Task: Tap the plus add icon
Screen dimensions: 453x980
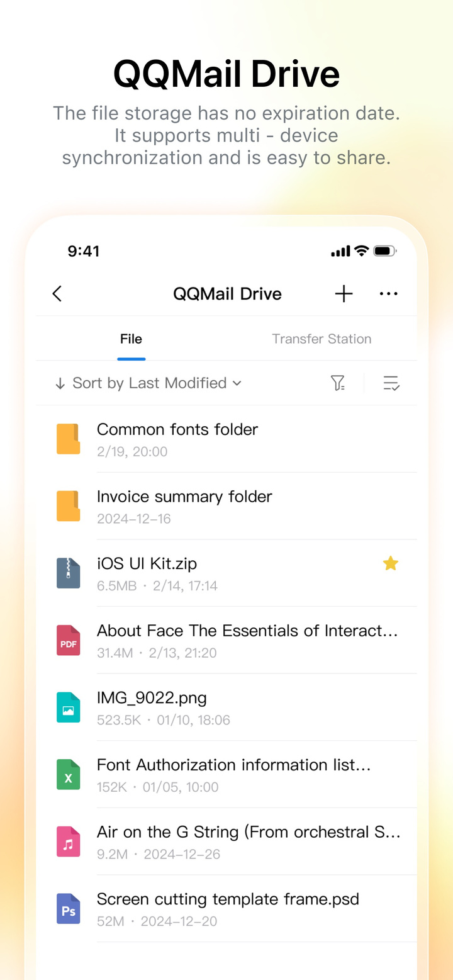Action: click(344, 294)
